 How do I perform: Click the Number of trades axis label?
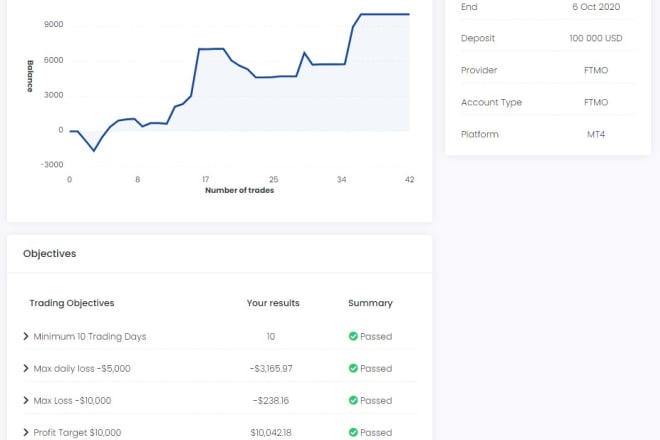(239, 190)
